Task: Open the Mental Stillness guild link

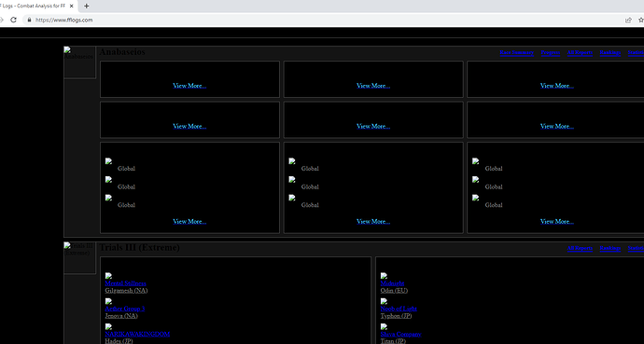Action: 125,283
